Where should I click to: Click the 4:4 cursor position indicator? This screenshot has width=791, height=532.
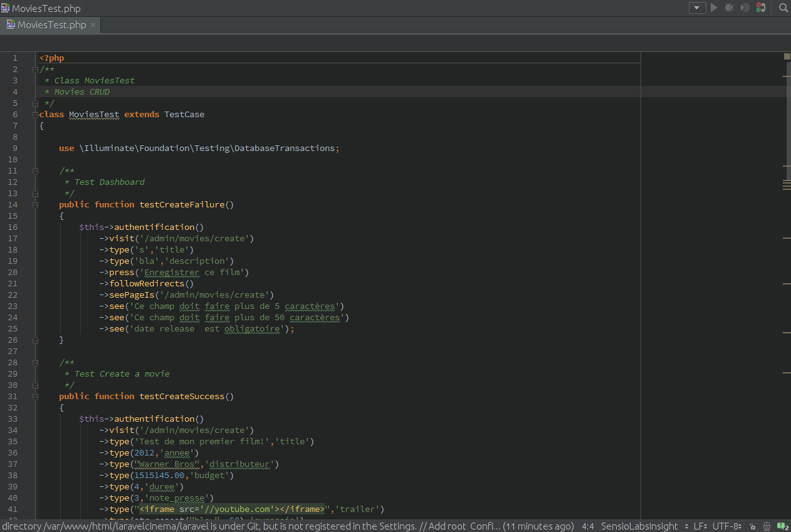click(588, 526)
